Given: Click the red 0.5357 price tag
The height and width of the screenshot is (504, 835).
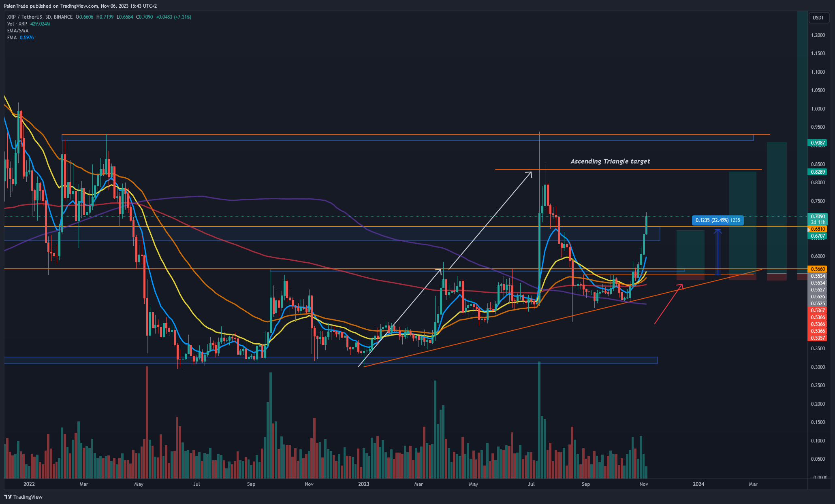Looking at the screenshot, I should [x=818, y=338].
